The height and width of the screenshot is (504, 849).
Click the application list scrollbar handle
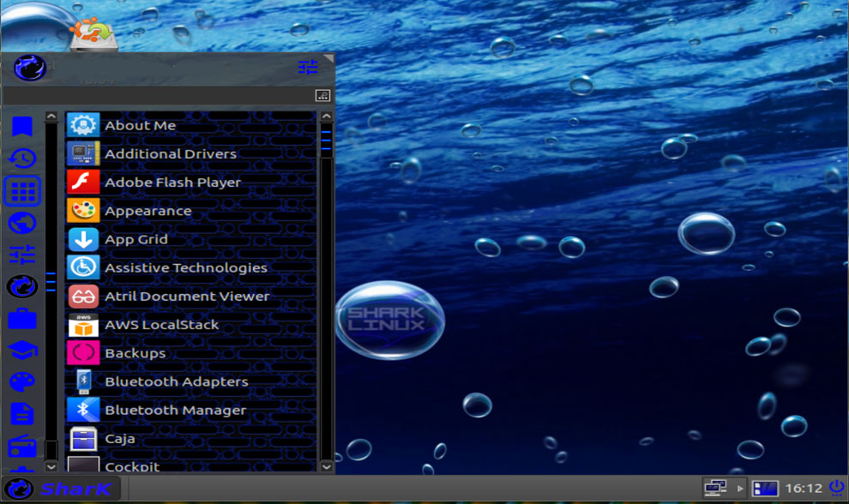[327, 141]
